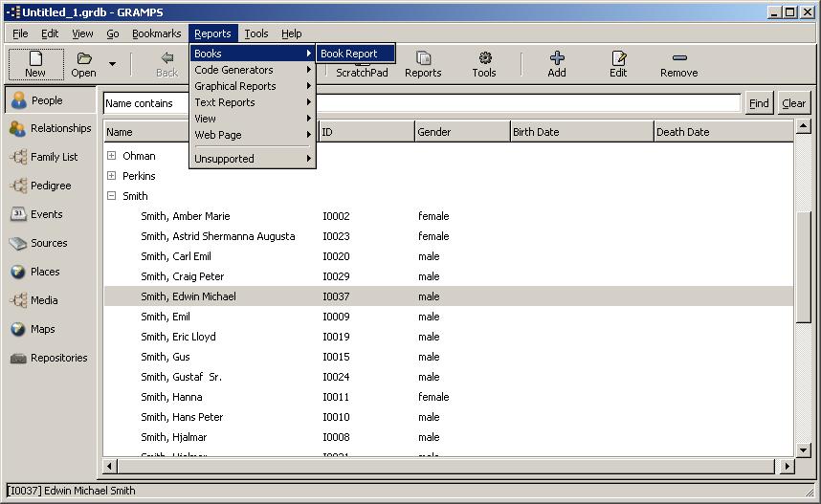
Task: Select Book Report submenu entry
Action: pos(356,54)
